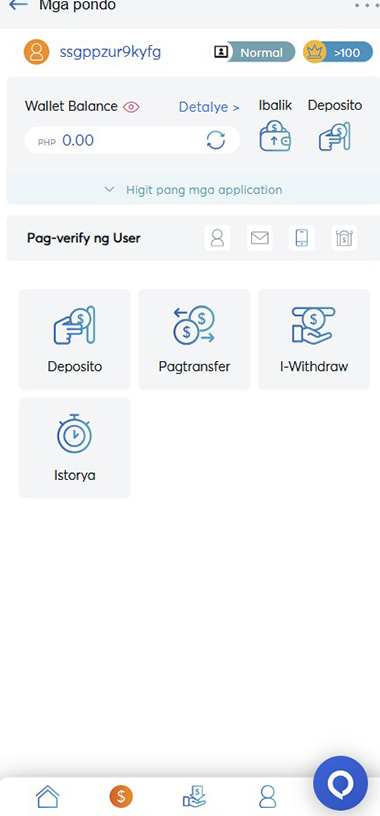Go back using the top-left arrow
Image resolution: width=380 pixels, height=816 pixels.
(18, 5)
